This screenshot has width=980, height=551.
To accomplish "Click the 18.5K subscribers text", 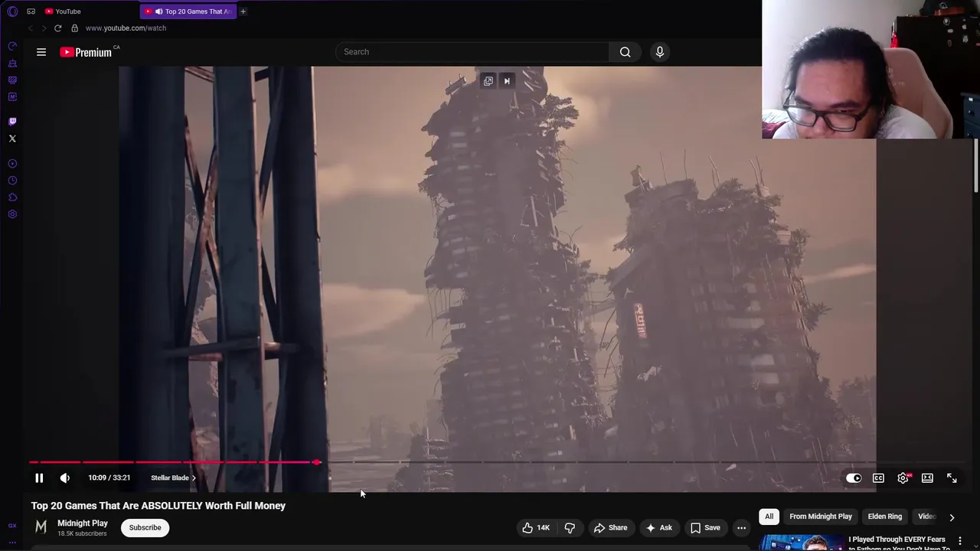I will 82,534.
